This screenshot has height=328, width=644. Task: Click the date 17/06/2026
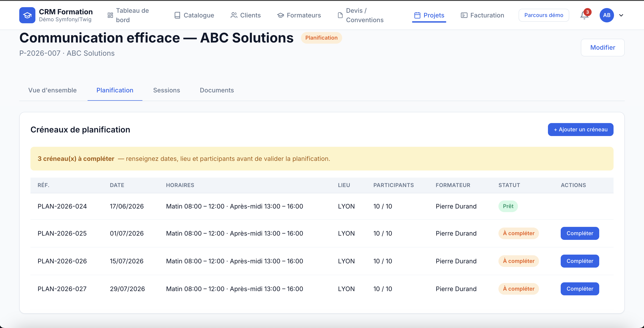click(x=127, y=206)
